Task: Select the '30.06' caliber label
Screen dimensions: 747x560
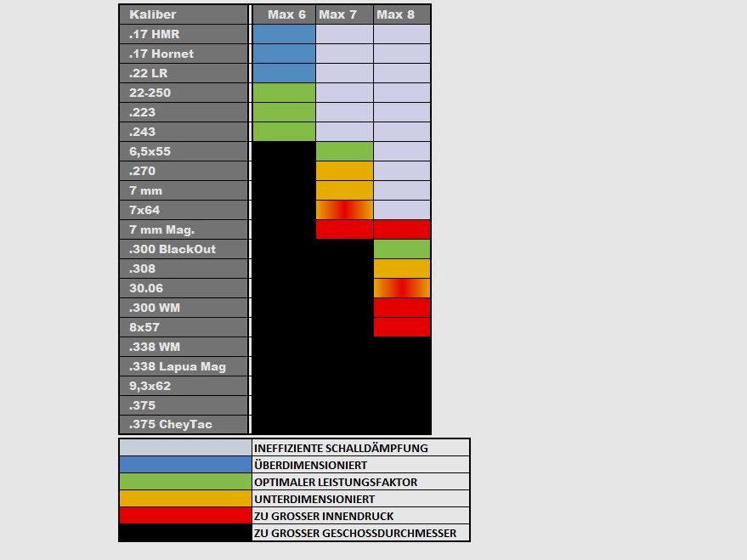Action: [146, 288]
